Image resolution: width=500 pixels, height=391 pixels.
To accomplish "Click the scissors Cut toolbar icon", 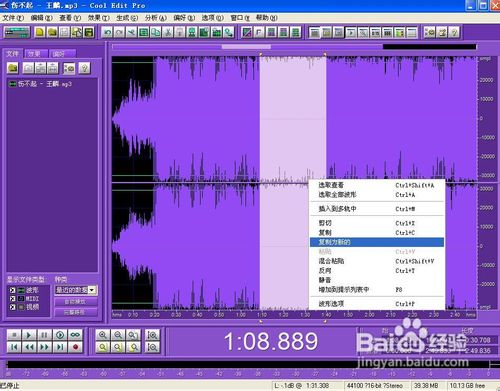I will 168,32.
